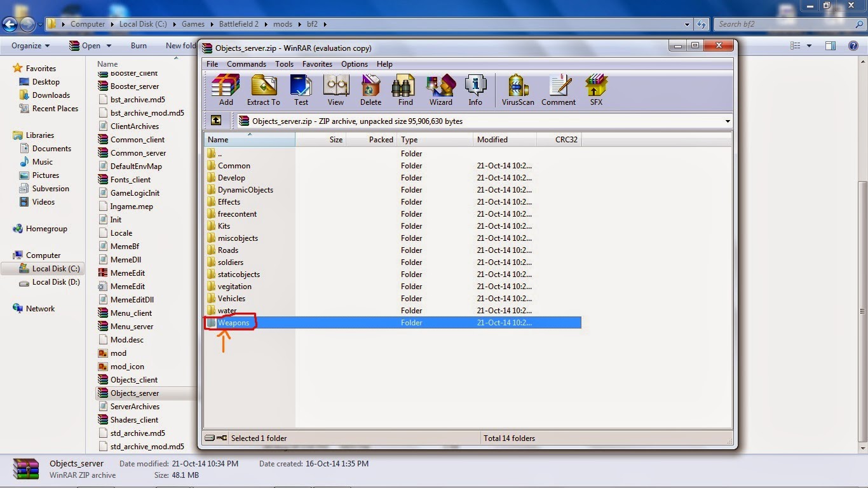This screenshot has width=868, height=488.
Task: Sort by Type column header
Action: click(435, 139)
